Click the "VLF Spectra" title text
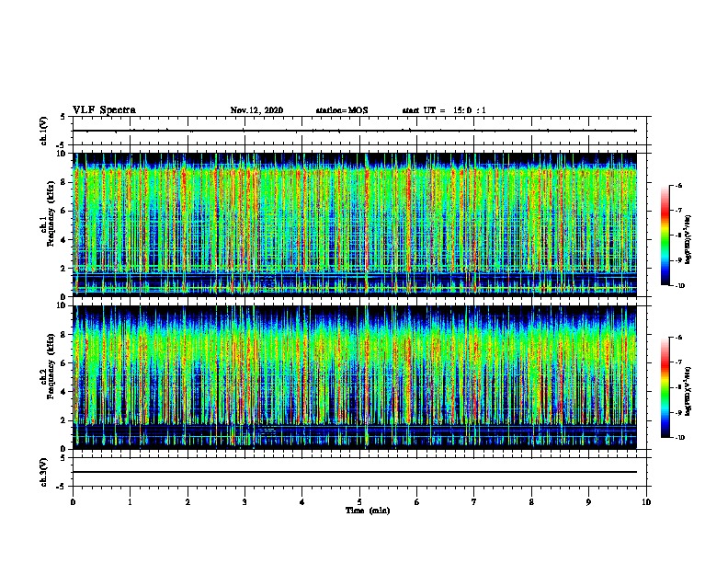This screenshot has height=563, width=728. click(104, 110)
